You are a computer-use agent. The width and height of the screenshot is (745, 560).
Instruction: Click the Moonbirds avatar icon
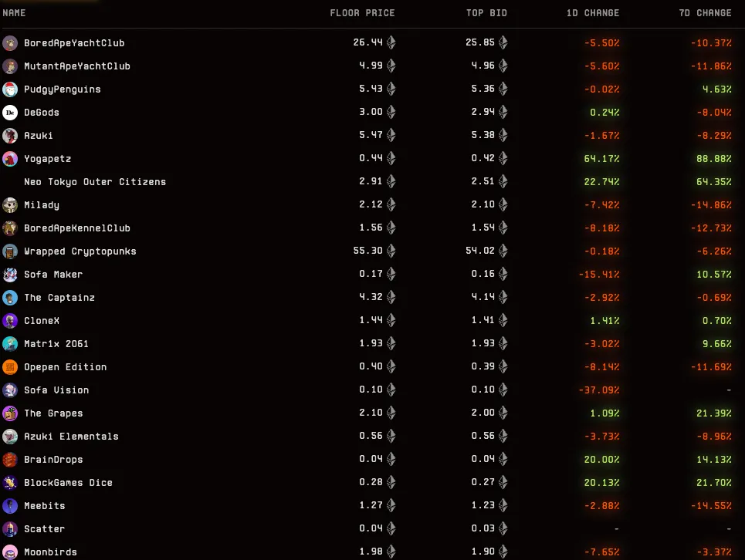point(10,552)
